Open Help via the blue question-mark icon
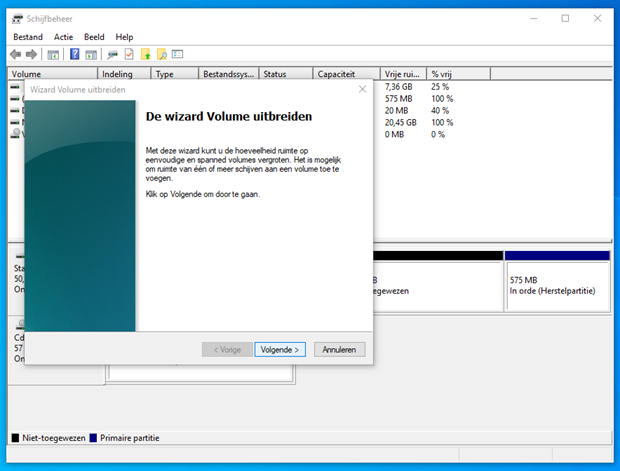 tap(74, 54)
